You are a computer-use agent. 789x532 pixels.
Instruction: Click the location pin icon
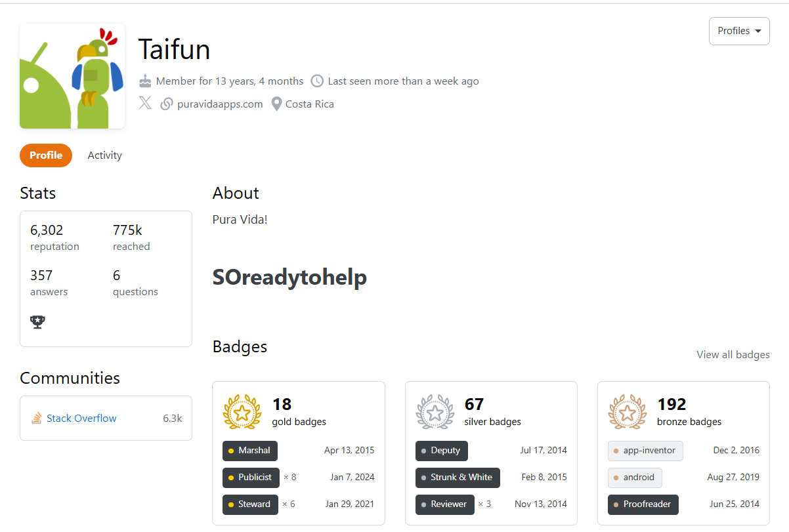[x=276, y=104]
